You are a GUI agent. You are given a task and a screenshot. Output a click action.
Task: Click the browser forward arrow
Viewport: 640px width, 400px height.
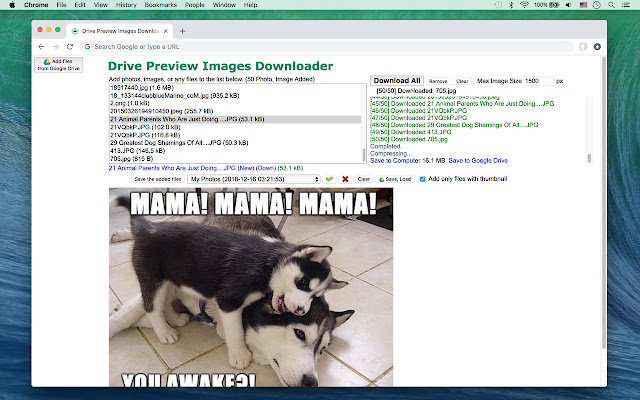pyautogui.click(x=56, y=47)
